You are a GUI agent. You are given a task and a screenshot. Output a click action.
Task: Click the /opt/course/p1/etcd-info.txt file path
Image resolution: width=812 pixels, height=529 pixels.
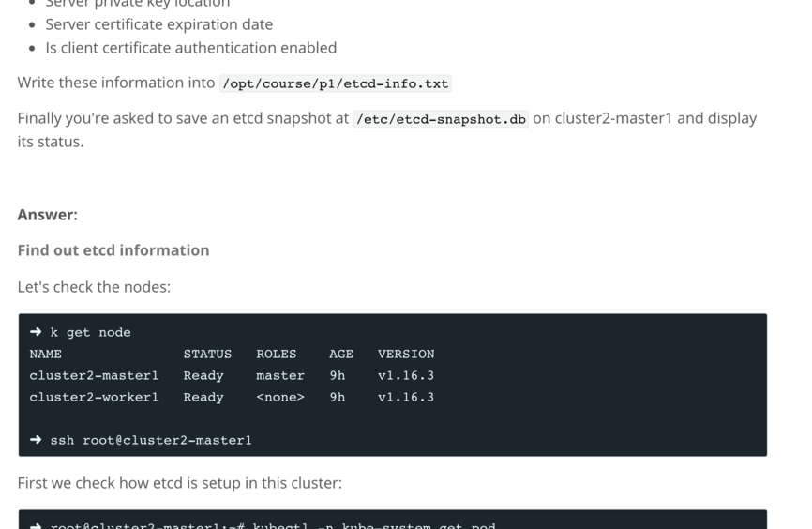[335, 83]
